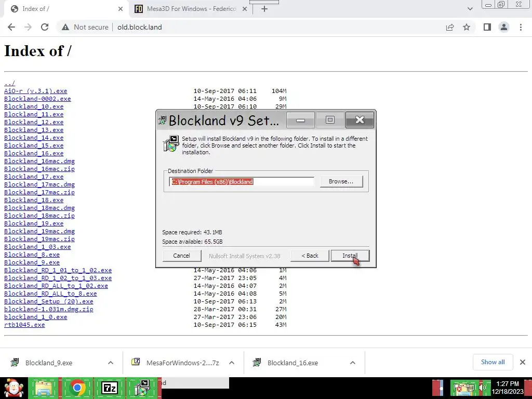Switch to Mesa3D For Windows tab
The height and width of the screenshot is (399, 532).
(x=191, y=9)
